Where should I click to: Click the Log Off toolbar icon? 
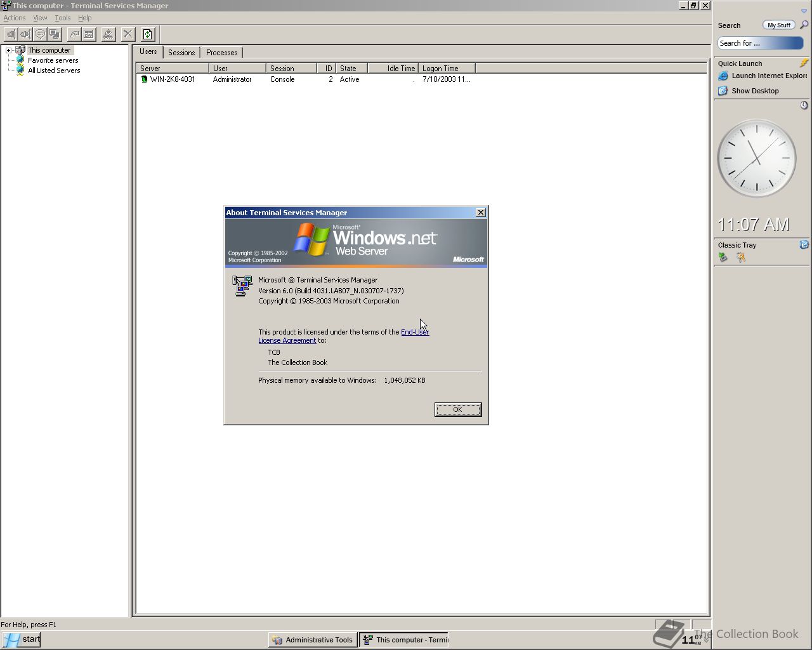(108, 34)
